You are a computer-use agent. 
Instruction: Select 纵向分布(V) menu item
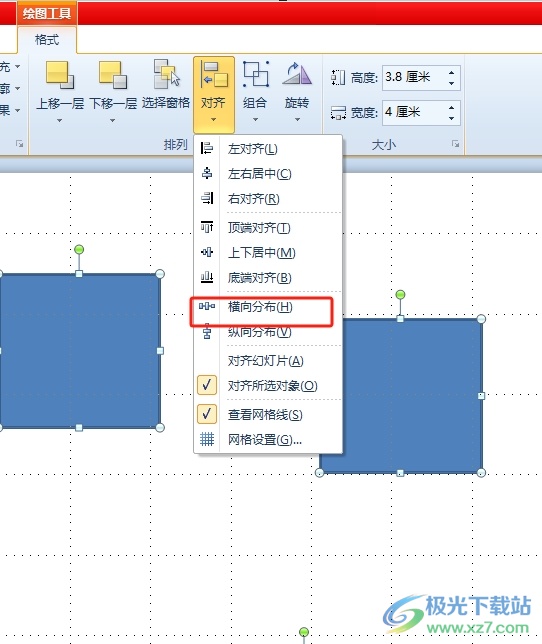[268, 331]
